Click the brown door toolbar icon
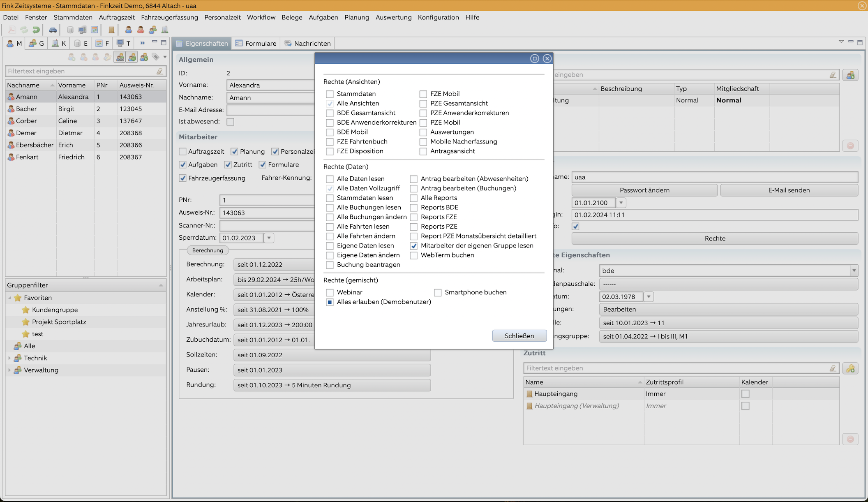 [x=111, y=30]
